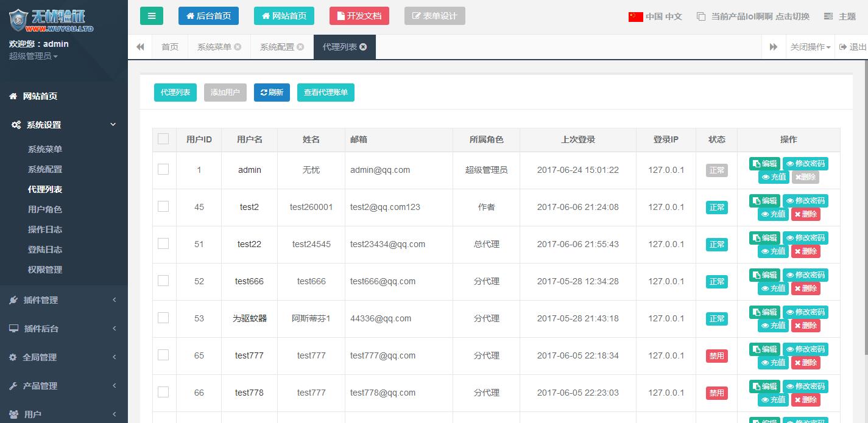This screenshot has width=868, height=423.
Task: Click the hamburger menu toggle icon
Action: coord(152,16)
